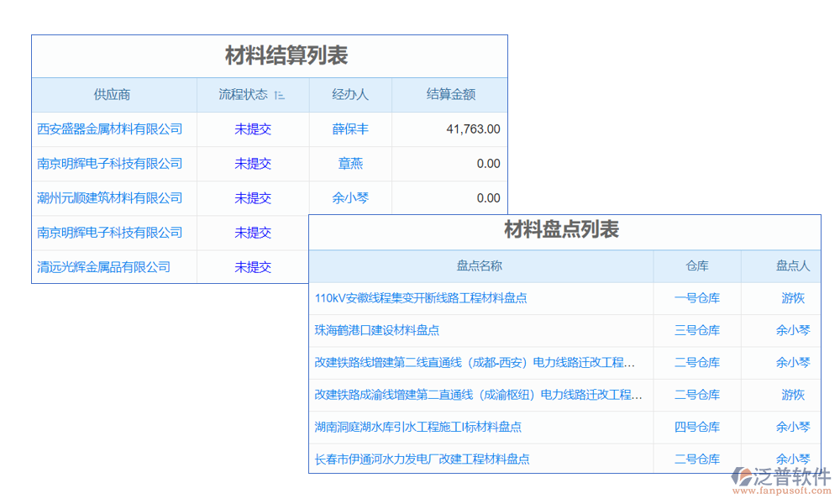Open the 110kV安徽线程集变开断线路工程材料盘点 entry
The width and height of the screenshot is (840, 504).
coord(421,298)
